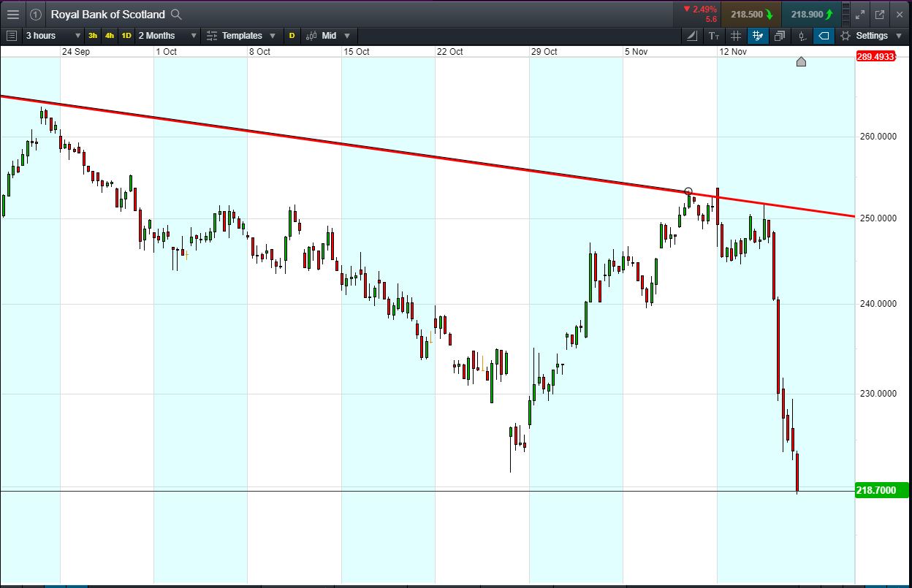Viewport: 912px width, 588px height.
Task: Open the 3 hours interval dropdown
Action: 53,35
